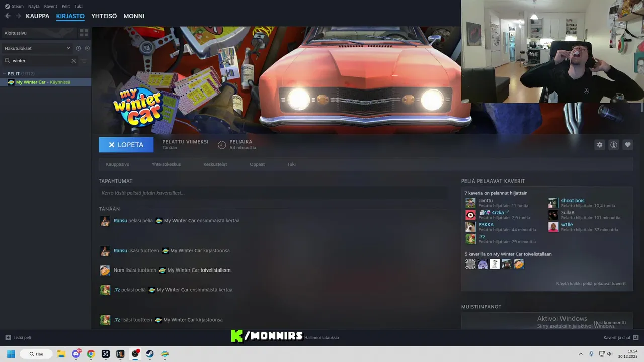
Task: Open the Näytä menu
Action: click(34, 6)
